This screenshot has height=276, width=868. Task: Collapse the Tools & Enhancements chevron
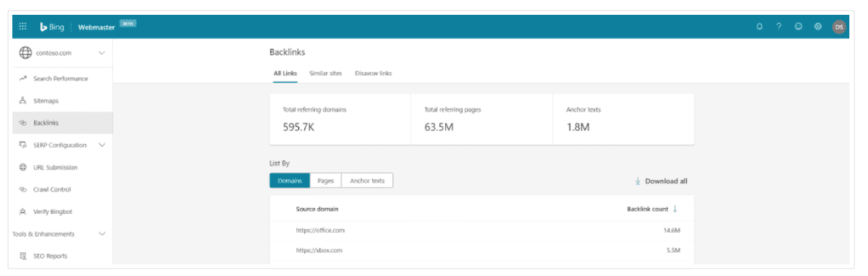point(102,234)
